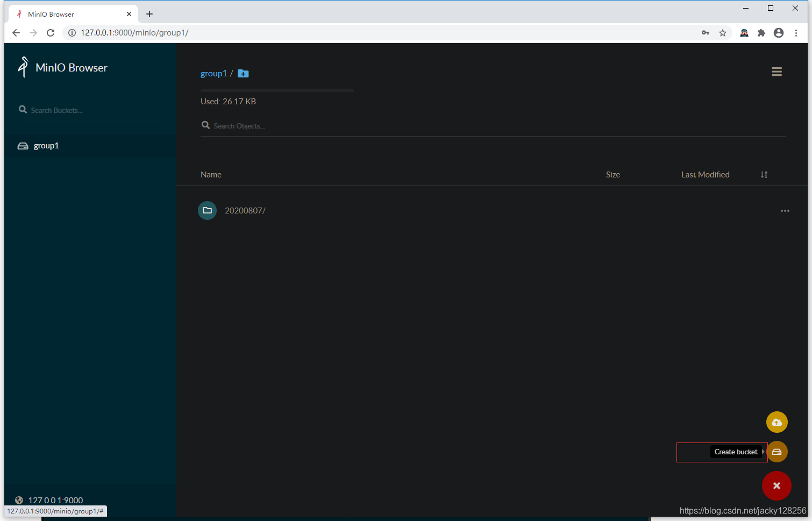
Task: Click the storage usage progress bar
Action: [277, 90]
